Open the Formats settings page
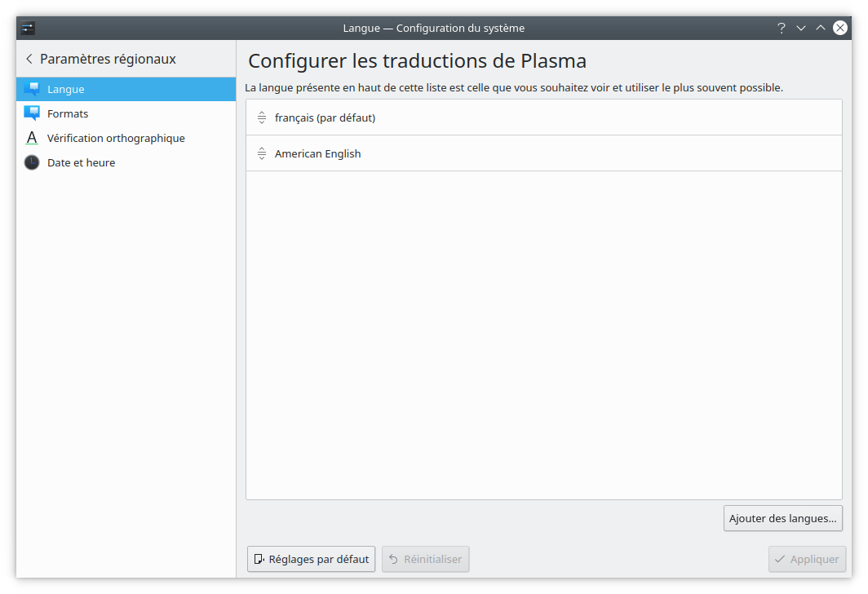868x594 pixels. (68, 113)
